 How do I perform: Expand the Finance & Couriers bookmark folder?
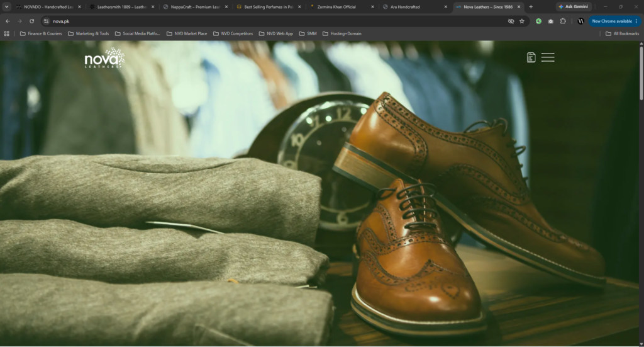coord(41,34)
